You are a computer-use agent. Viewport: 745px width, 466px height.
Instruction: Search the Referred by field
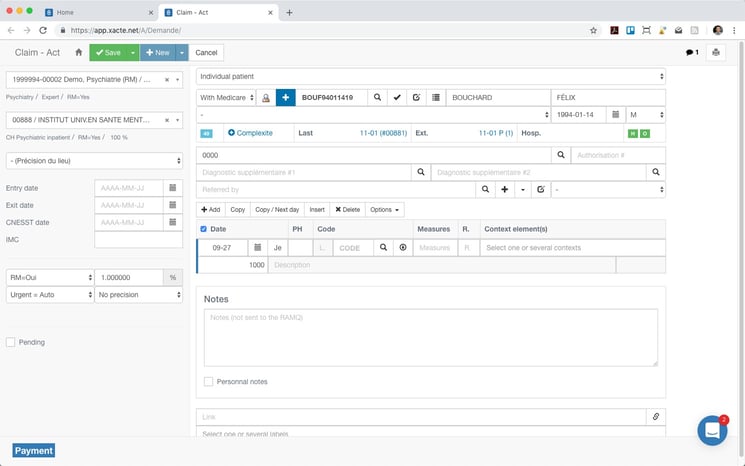point(485,189)
